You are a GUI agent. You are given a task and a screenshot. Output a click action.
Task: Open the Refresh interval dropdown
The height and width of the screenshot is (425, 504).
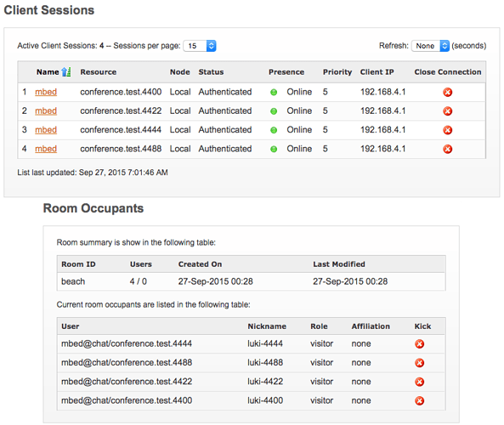pyautogui.click(x=430, y=46)
